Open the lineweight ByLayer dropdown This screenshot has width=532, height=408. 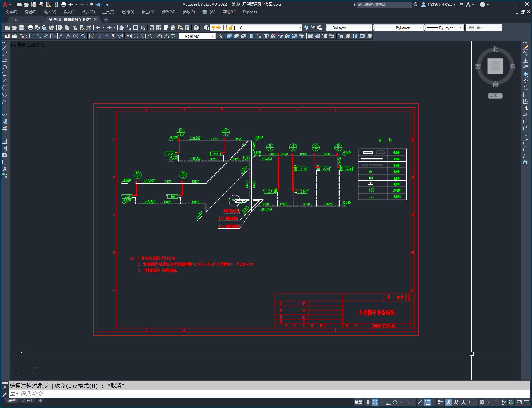(444, 28)
